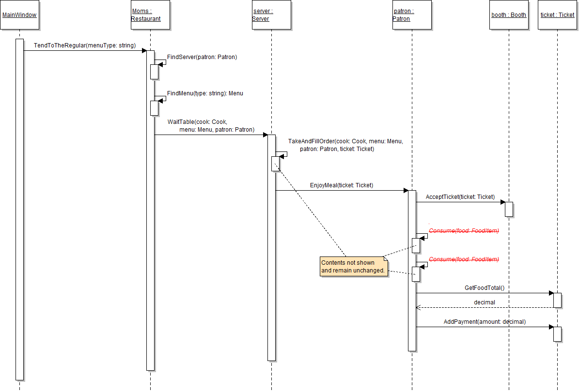Viewport: 579px width, 392px height.
Task: Select the decimal return message label
Action: coord(485,302)
